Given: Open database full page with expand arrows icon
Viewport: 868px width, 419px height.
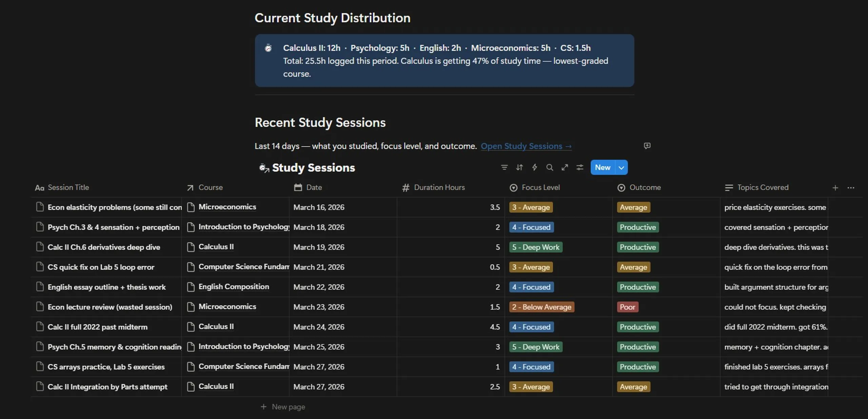Looking at the screenshot, I should (x=565, y=167).
